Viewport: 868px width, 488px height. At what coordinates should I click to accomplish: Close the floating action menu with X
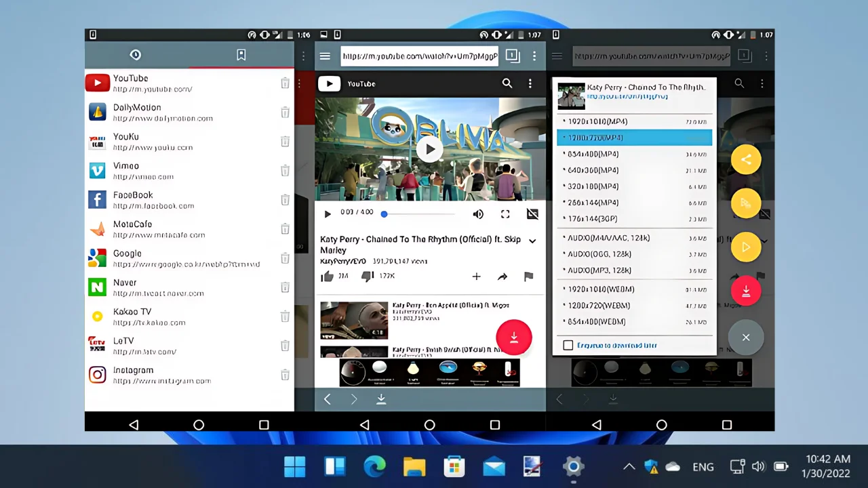(x=746, y=337)
